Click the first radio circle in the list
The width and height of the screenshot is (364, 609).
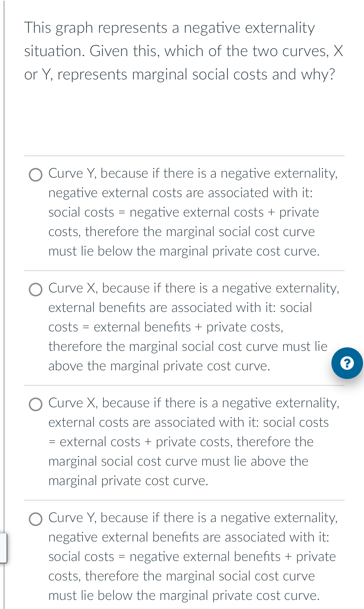click(x=36, y=174)
